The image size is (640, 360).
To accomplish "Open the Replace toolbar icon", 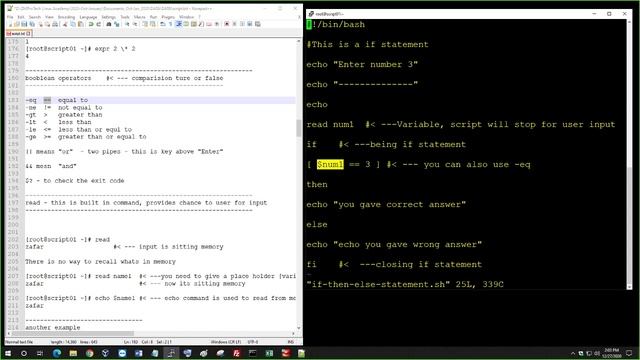I will (x=117, y=24).
